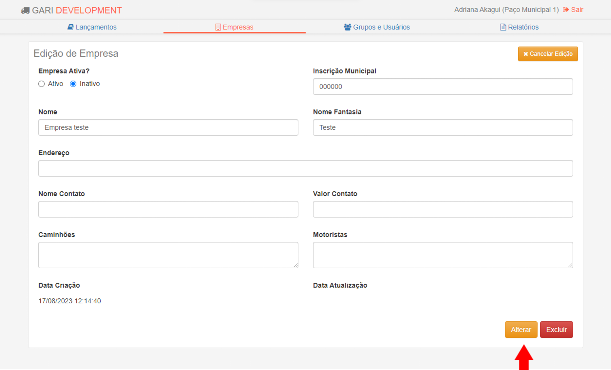Click the Excluir button
This screenshot has height=370, width=611.
pyautogui.click(x=556, y=329)
